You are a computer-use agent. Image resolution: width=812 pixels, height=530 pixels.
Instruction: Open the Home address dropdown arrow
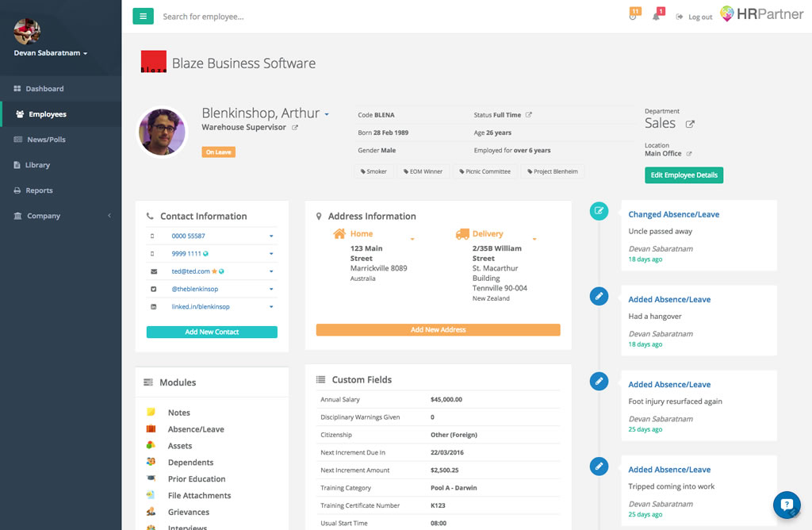(412, 239)
